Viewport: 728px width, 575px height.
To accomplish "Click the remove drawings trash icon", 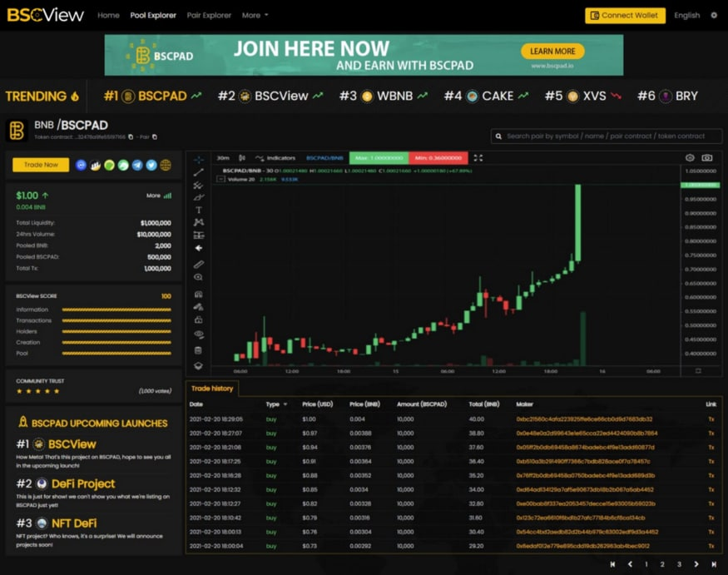I will coord(199,350).
